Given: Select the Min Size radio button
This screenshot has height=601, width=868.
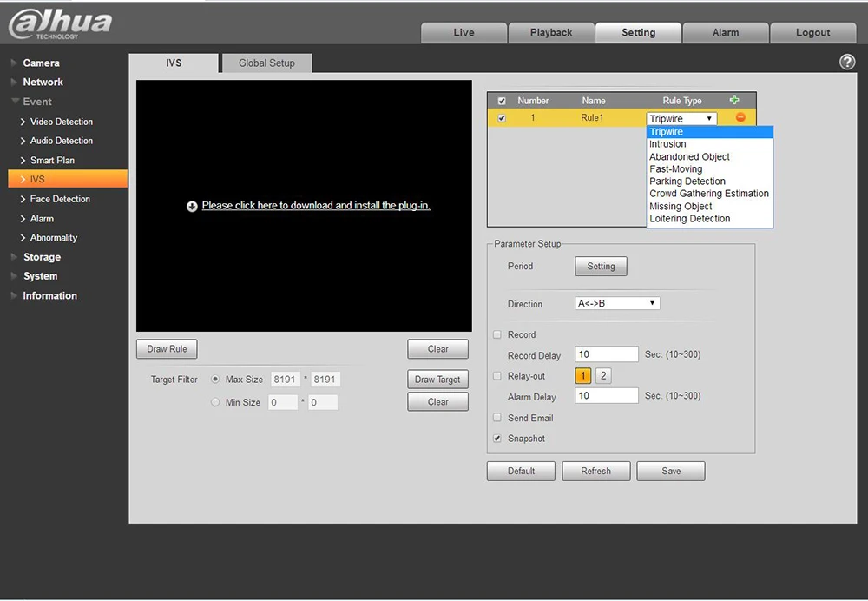Looking at the screenshot, I should 215,402.
